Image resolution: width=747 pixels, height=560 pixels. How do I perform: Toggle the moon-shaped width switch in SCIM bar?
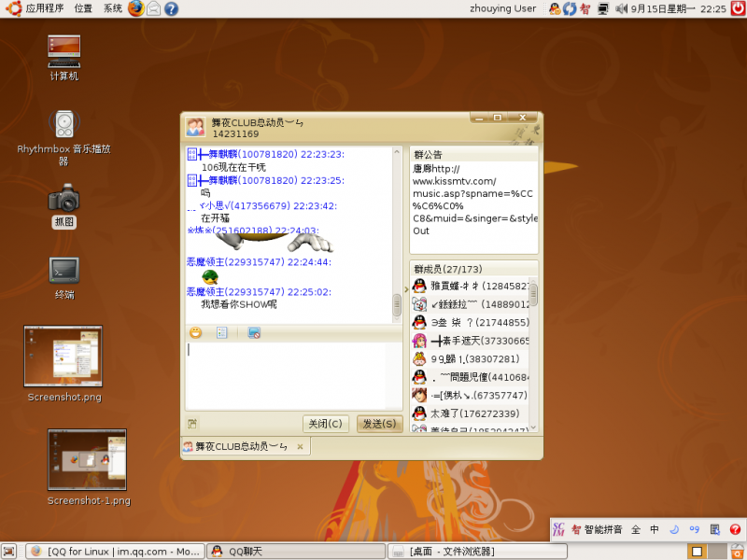pyautogui.click(x=674, y=529)
